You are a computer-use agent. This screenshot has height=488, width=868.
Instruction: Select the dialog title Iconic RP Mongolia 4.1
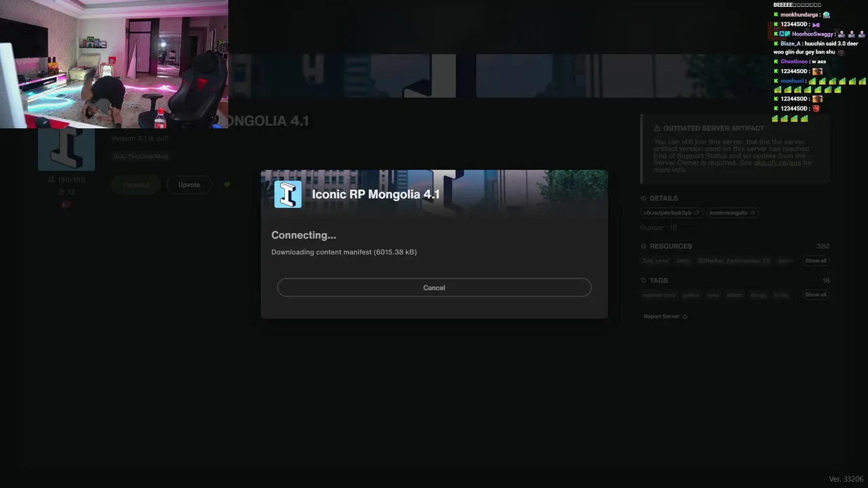(376, 195)
